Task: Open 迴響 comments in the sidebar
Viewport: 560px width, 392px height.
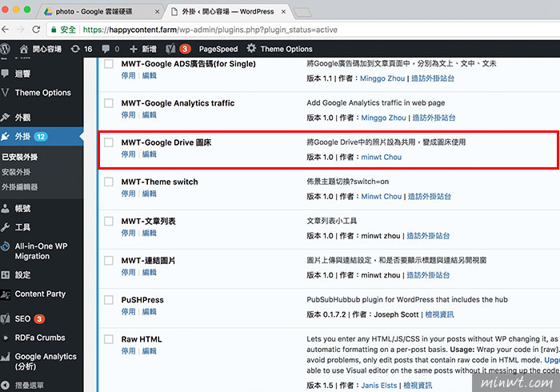Action: click(22, 74)
